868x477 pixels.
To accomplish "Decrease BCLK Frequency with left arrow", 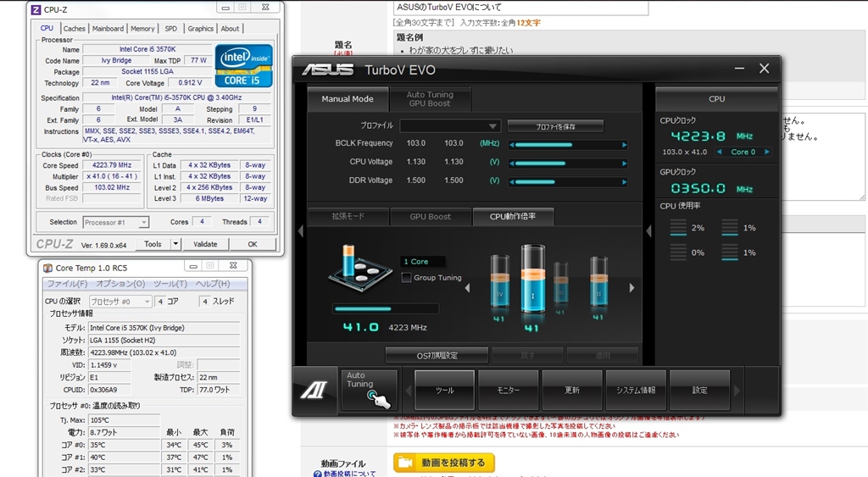I will 512,145.
